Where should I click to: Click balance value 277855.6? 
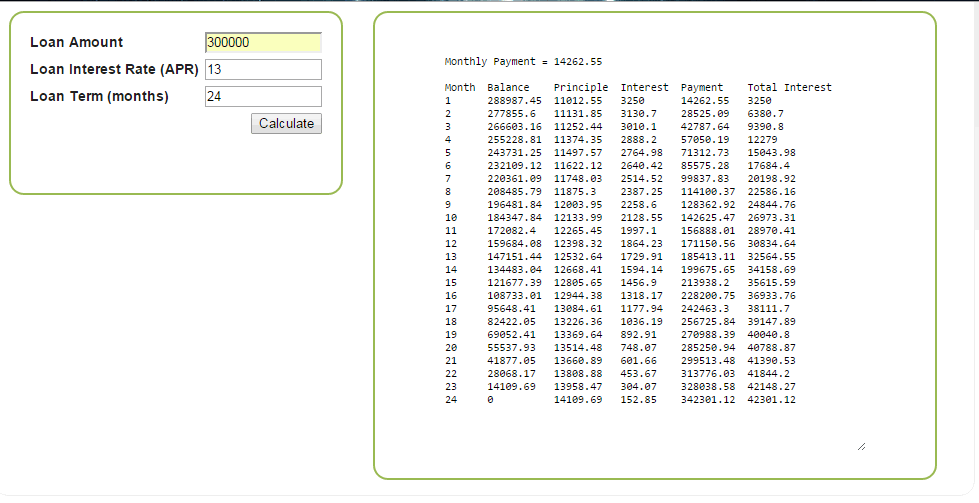511,114
